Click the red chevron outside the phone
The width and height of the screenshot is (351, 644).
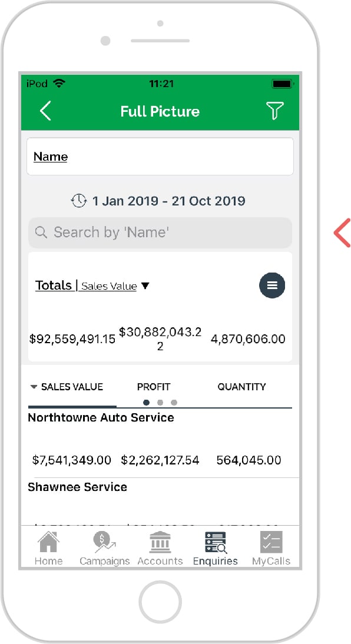(342, 233)
